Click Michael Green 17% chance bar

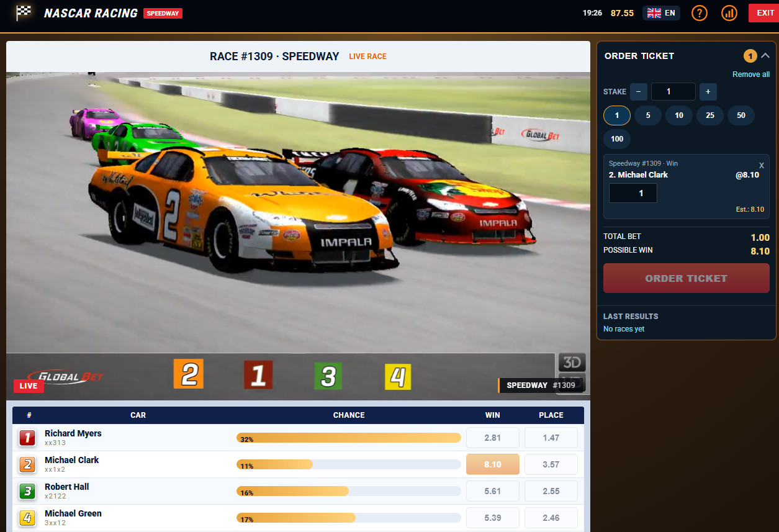tap(349, 518)
